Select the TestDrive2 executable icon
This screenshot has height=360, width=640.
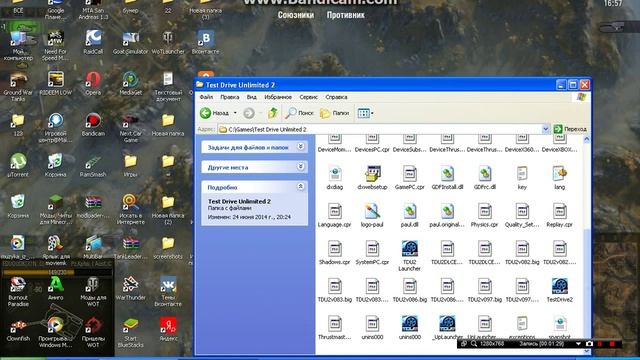click(560, 286)
